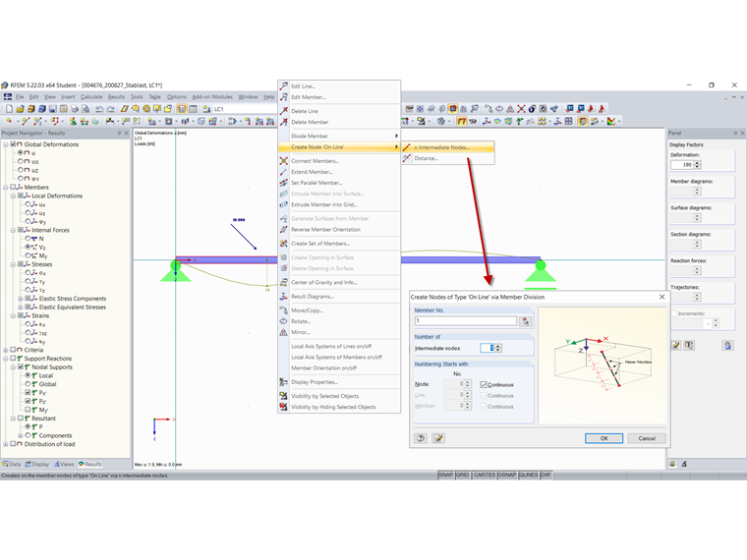
Task: Toggle the highlighted orange show-results icon
Action: pyautogui.click(x=462, y=122)
